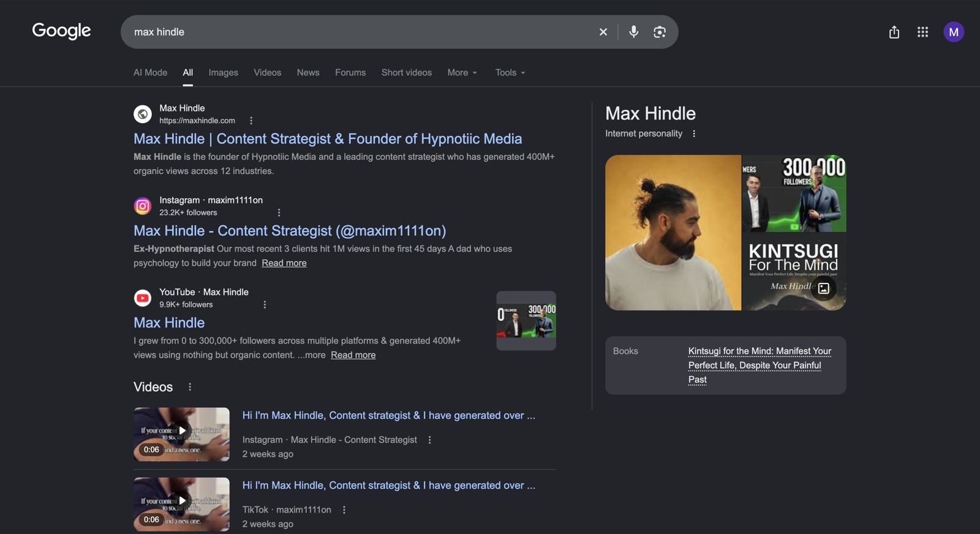Screen dimensions: 980x534
Task: Clear the search box text
Action: (603, 32)
